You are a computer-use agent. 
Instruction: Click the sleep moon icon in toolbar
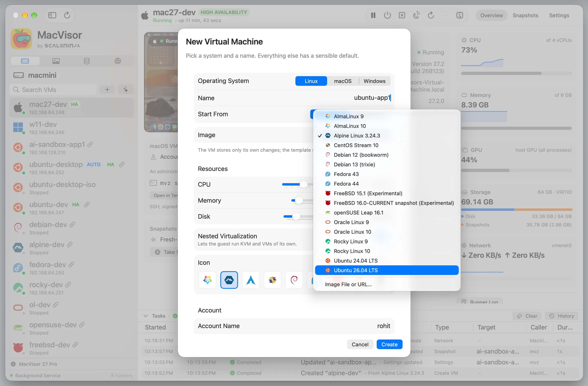tap(416, 15)
